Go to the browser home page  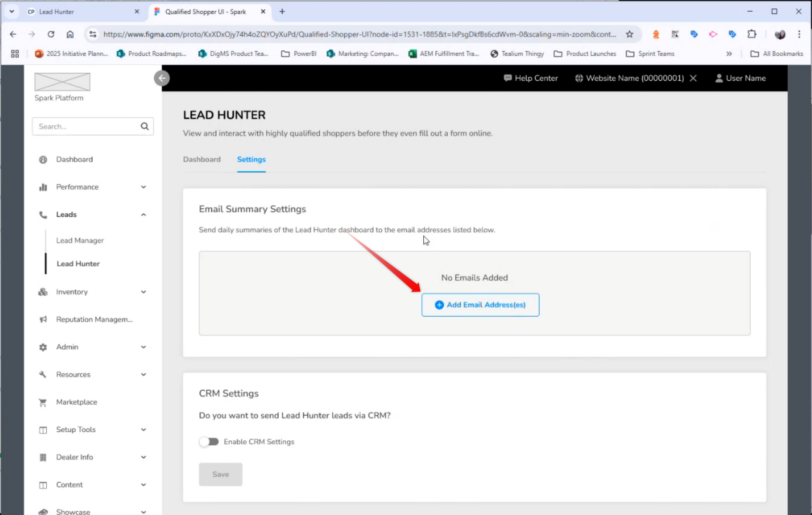click(x=70, y=34)
